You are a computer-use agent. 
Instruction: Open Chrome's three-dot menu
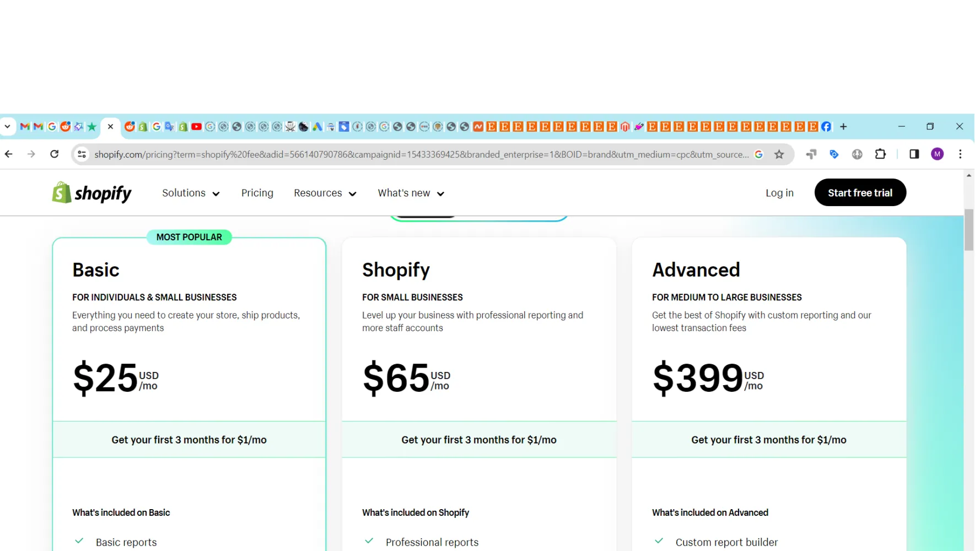pyautogui.click(x=960, y=154)
